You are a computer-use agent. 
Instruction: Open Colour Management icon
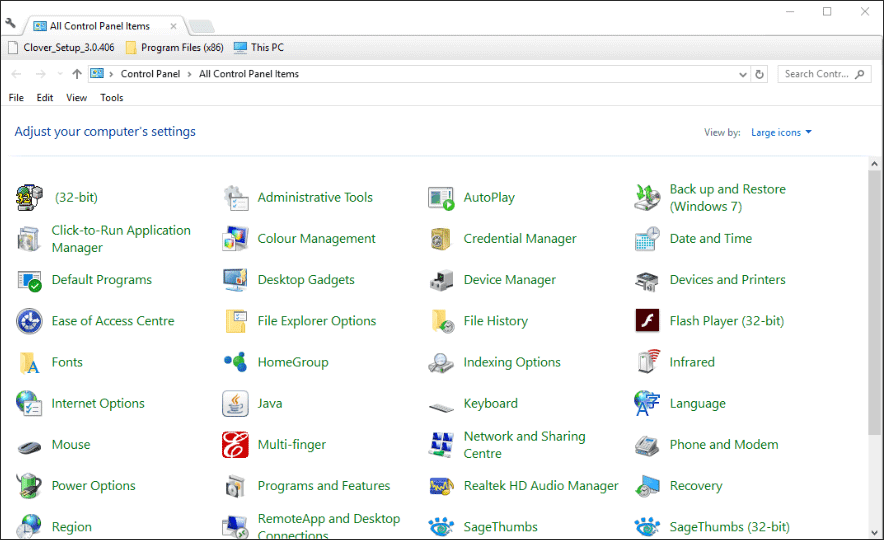pos(236,239)
